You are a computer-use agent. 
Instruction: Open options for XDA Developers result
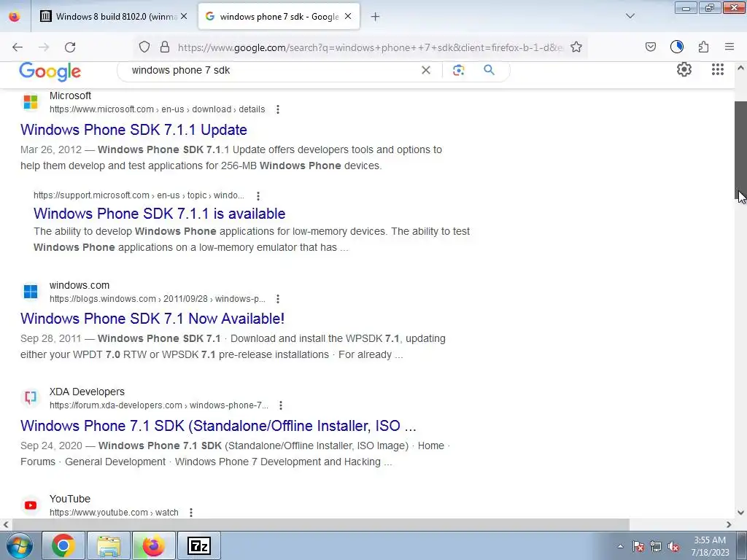click(281, 405)
